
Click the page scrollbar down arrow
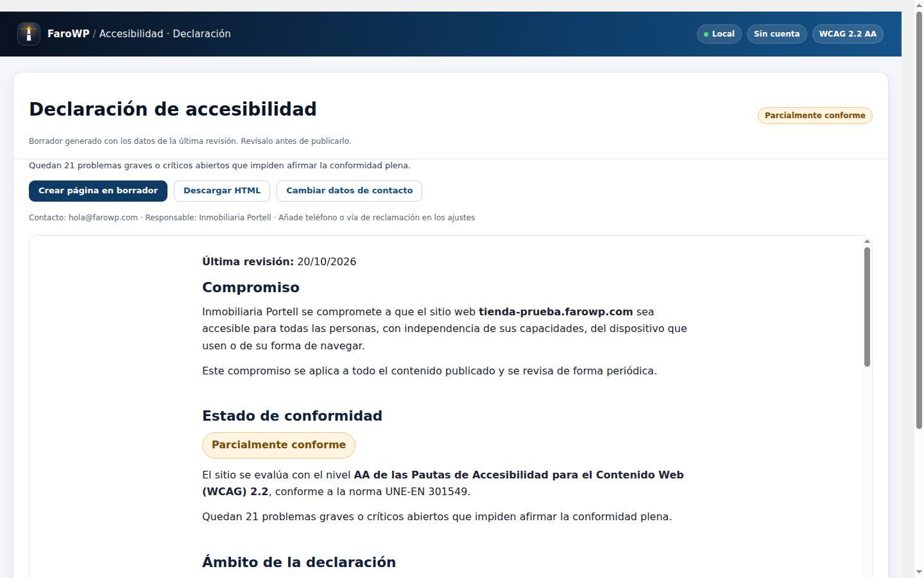(919, 572)
